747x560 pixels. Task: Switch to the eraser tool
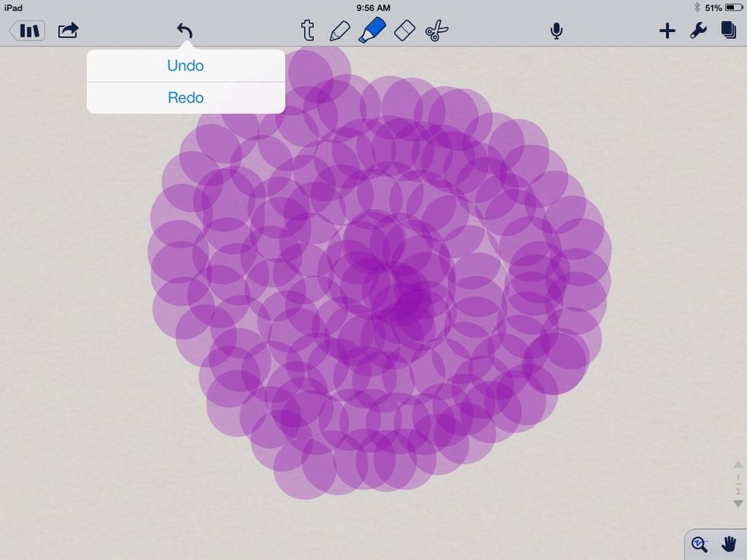pos(404,30)
